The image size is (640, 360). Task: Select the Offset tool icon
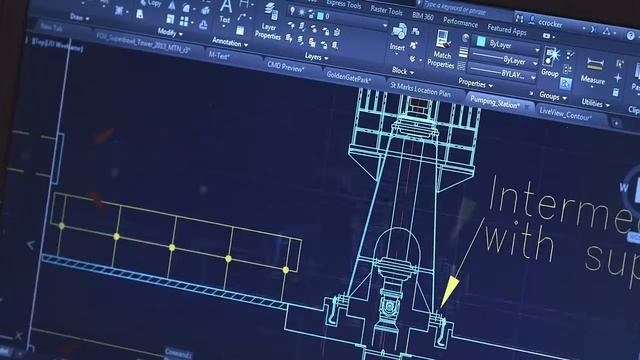(x=203, y=25)
